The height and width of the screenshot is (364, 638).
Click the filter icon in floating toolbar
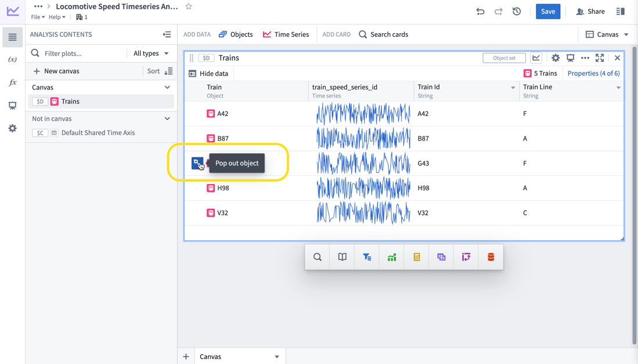367,257
